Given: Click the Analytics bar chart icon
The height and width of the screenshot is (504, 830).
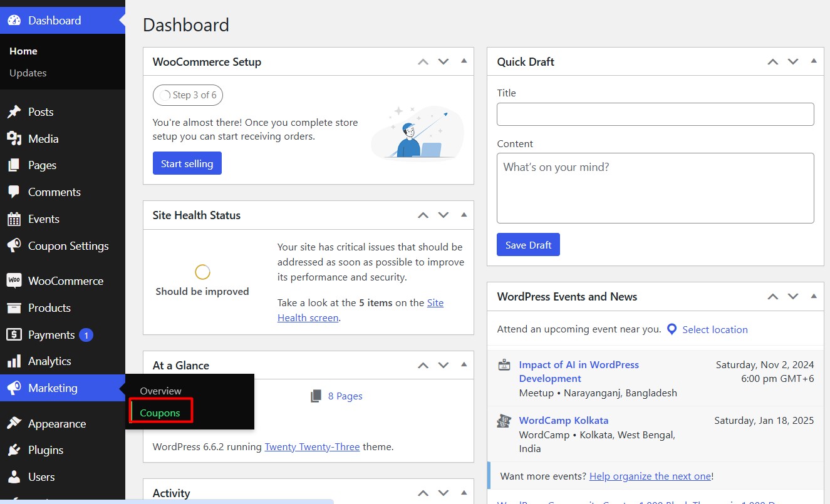Looking at the screenshot, I should tap(14, 361).
